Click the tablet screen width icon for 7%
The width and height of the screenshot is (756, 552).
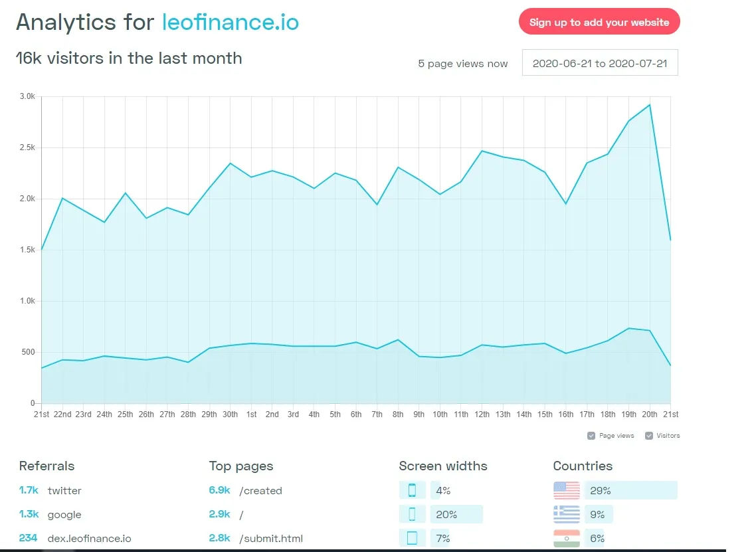(413, 538)
